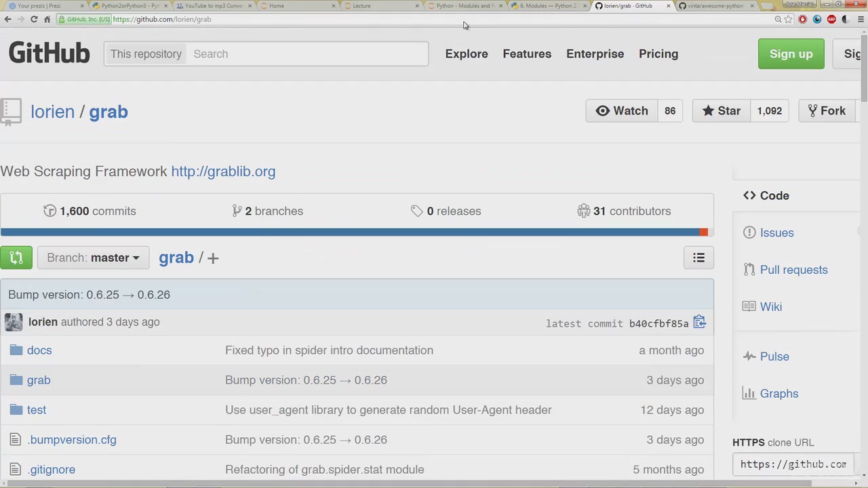Viewport: 868px width, 488px height.
Task: Watch the repository with the eye button
Action: pos(621,110)
